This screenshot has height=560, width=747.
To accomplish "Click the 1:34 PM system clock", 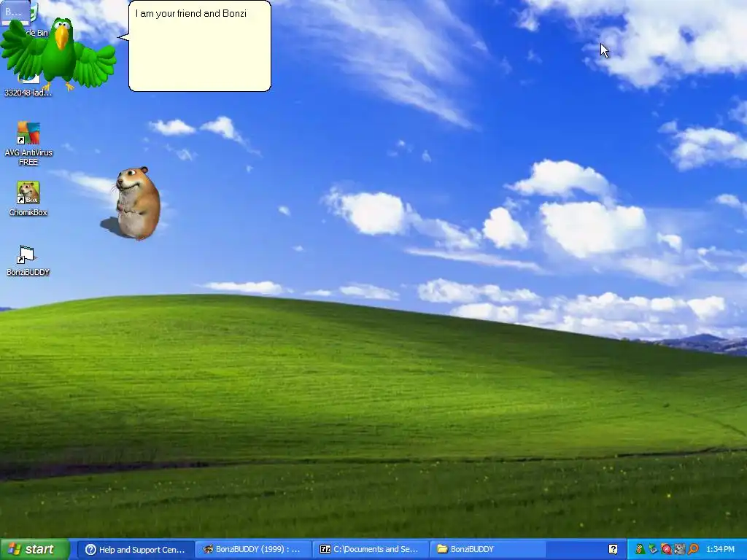I will [720, 550].
